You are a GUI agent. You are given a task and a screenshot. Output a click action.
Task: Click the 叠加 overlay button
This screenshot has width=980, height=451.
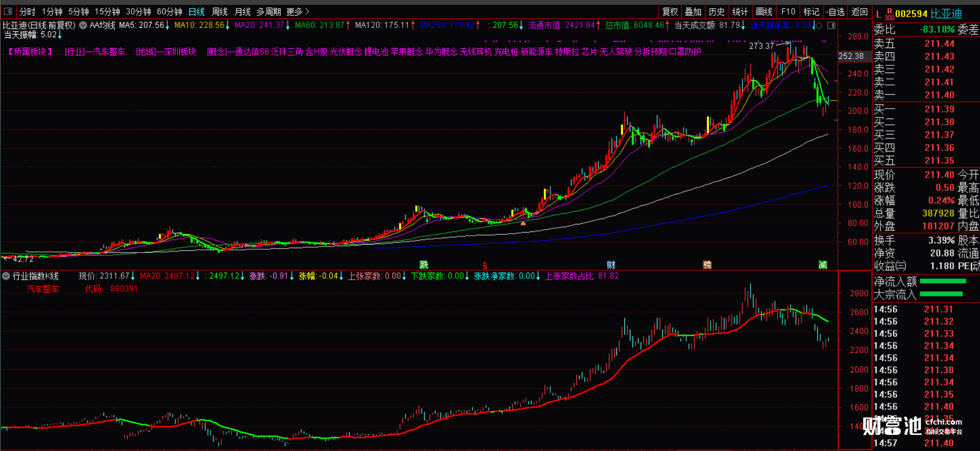click(693, 11)
